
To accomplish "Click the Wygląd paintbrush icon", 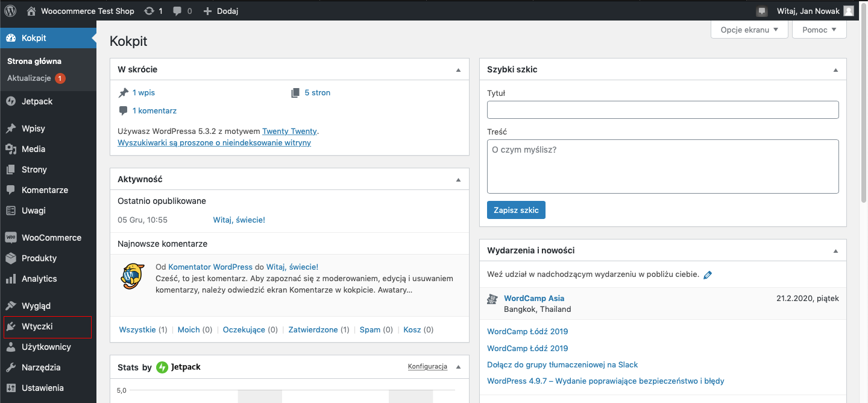I will pyautogui.click(x=11, y=306).
